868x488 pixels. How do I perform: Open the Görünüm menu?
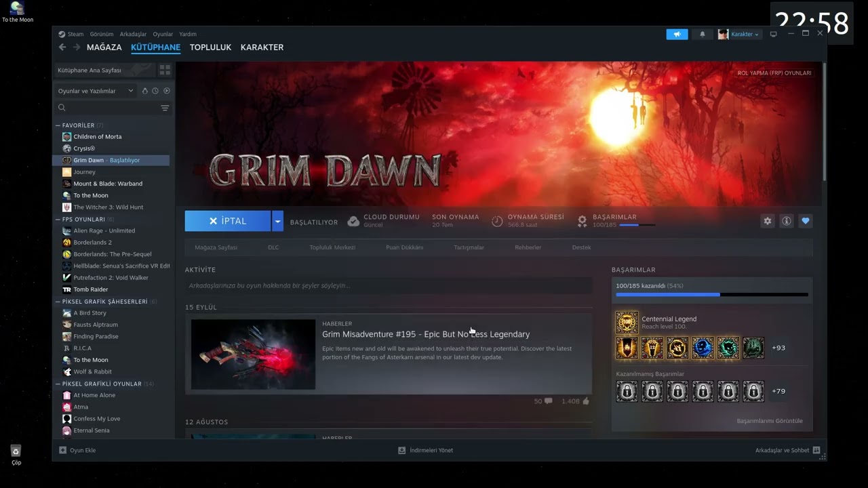pos(102,34)
